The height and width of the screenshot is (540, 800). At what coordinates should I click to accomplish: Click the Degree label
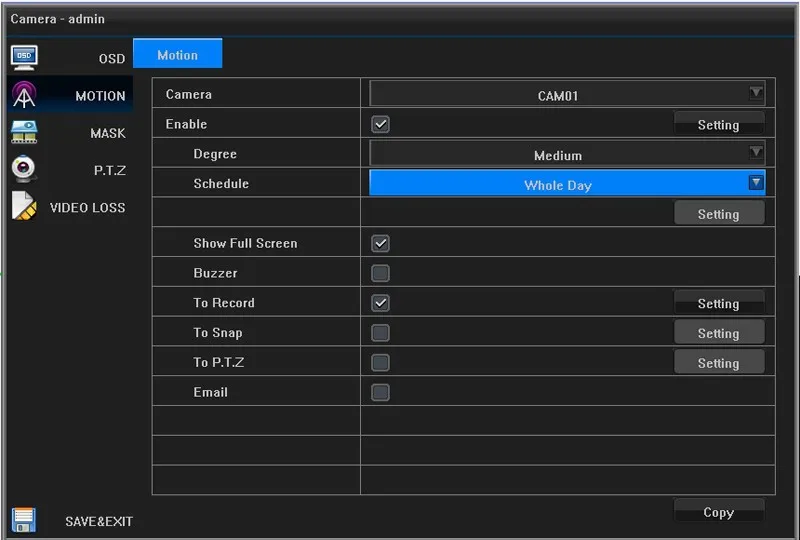tap(215, 154)
